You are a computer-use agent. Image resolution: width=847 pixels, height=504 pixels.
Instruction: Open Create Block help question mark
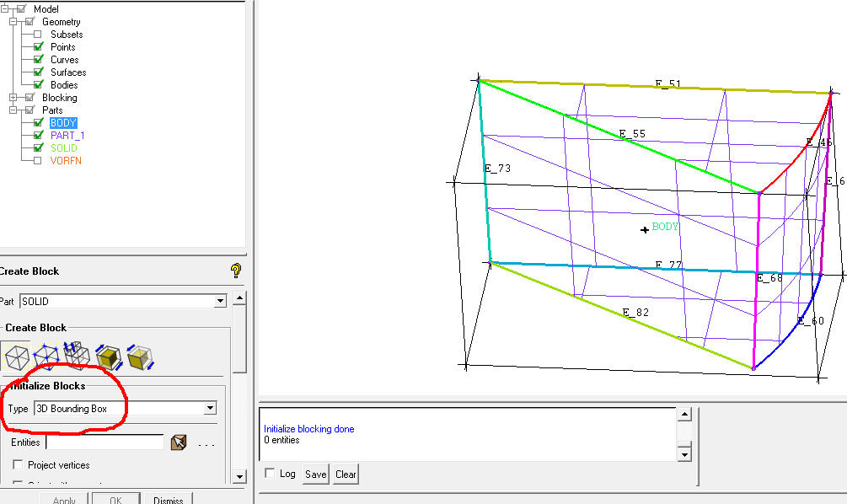(235, 270)
